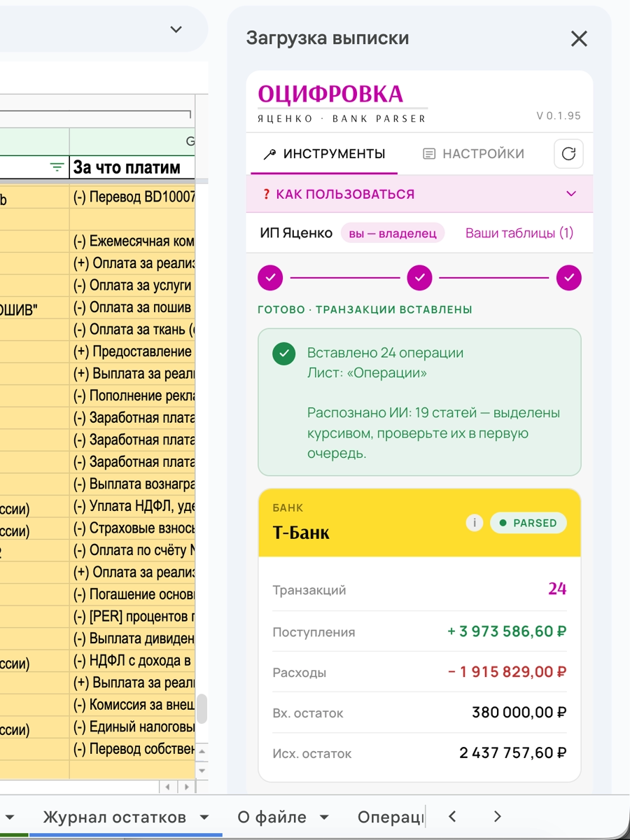
Task: Select cell (-) Погашение основ
Action: tap(132, 594)
